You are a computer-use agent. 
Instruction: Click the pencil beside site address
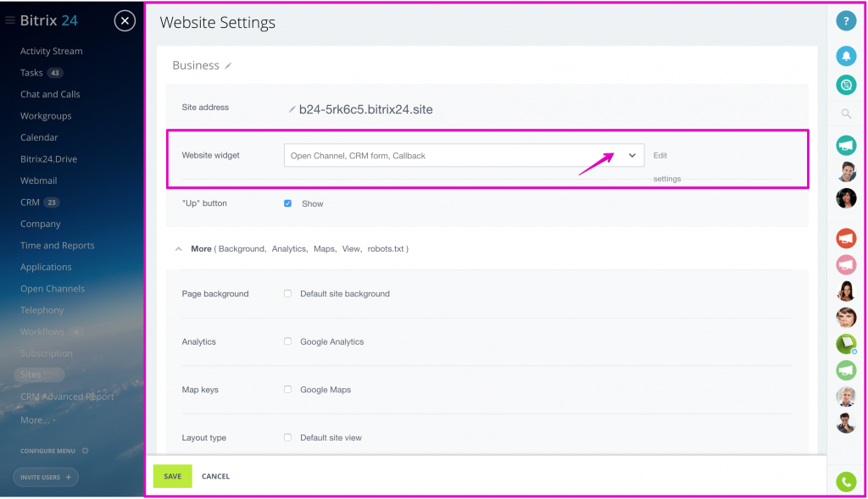click(x=292, y=109)
